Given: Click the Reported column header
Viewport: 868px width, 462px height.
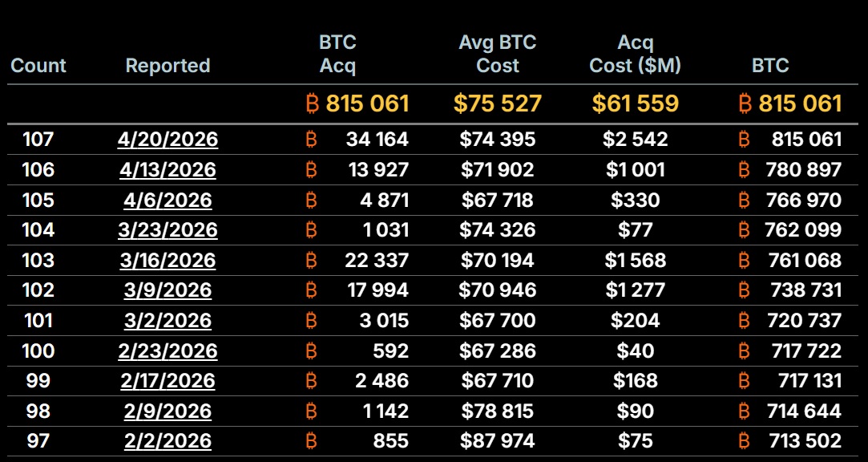Looking at the screenshot, I should click(x=168, y=66).
